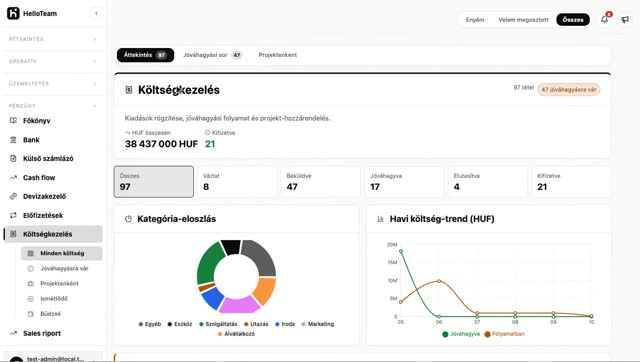Toggle the Szolgáltatás legend entry
This screenshot has width=640, height=362.
pyautogui.click(x=218, y=324)
